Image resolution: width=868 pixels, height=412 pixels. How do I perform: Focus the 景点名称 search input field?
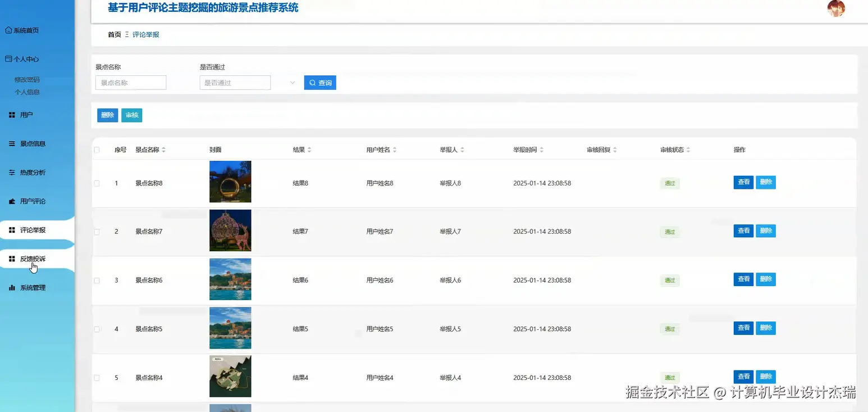(x=131, y=83)
